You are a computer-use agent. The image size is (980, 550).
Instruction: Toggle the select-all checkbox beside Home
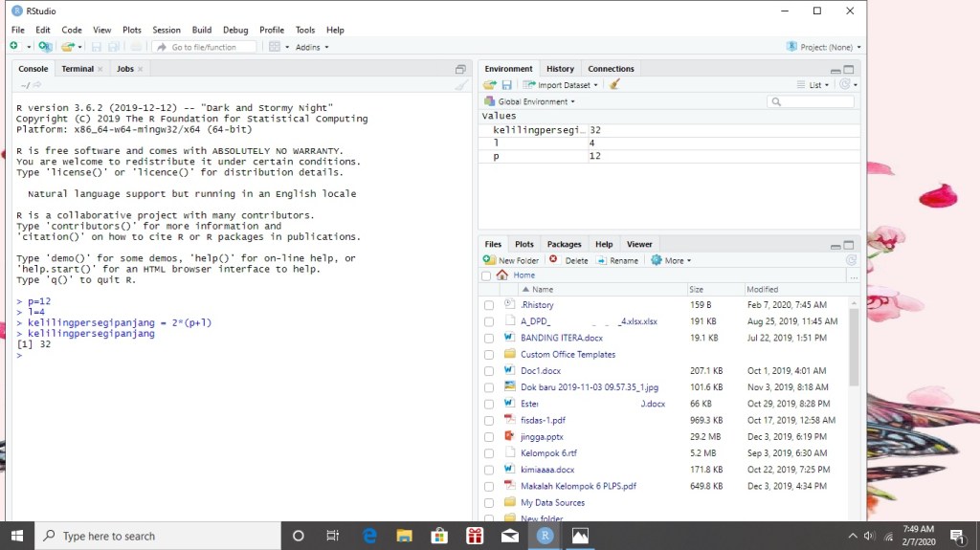[486, 275]
